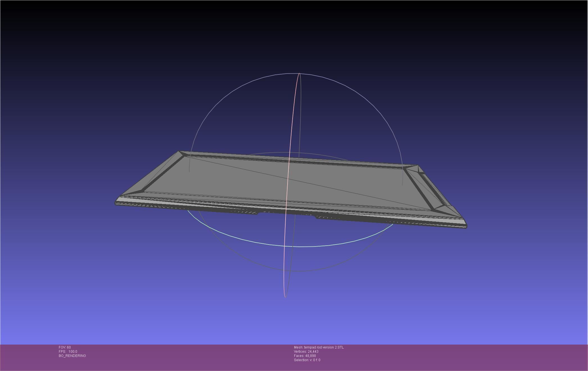Screen dimensions: 588x371
Task: Click the Faces: 48,898 count
Action: 305,356
